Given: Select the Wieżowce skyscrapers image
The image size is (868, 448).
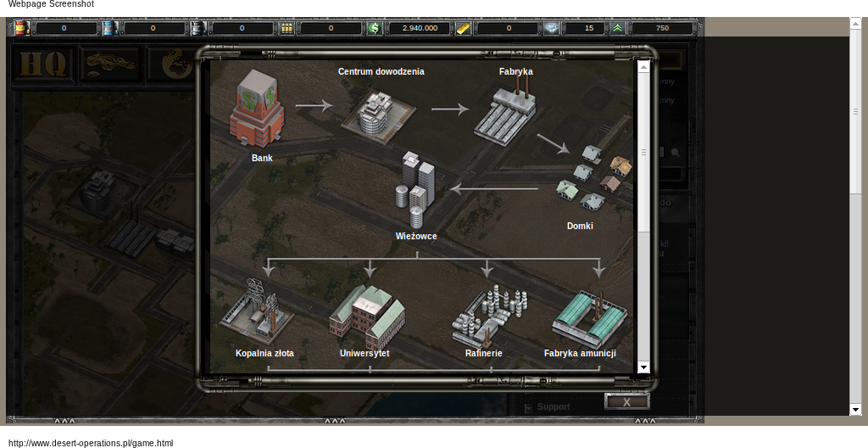Looking at the screenshot, I should pos(415,189).
